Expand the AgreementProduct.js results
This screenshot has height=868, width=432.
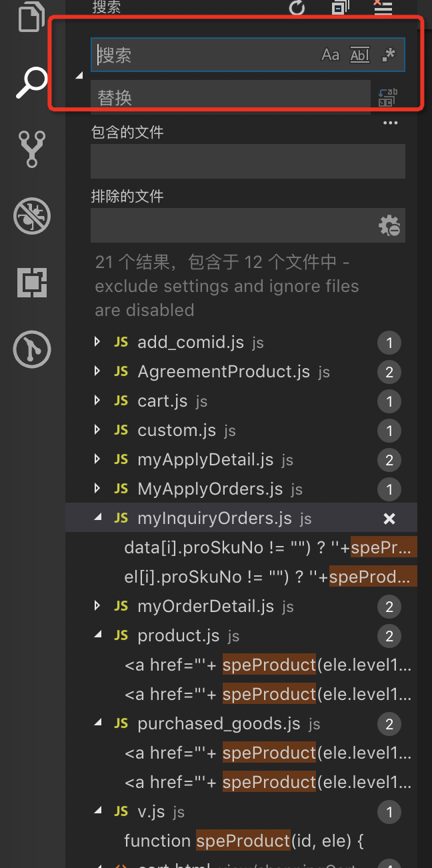96,371
